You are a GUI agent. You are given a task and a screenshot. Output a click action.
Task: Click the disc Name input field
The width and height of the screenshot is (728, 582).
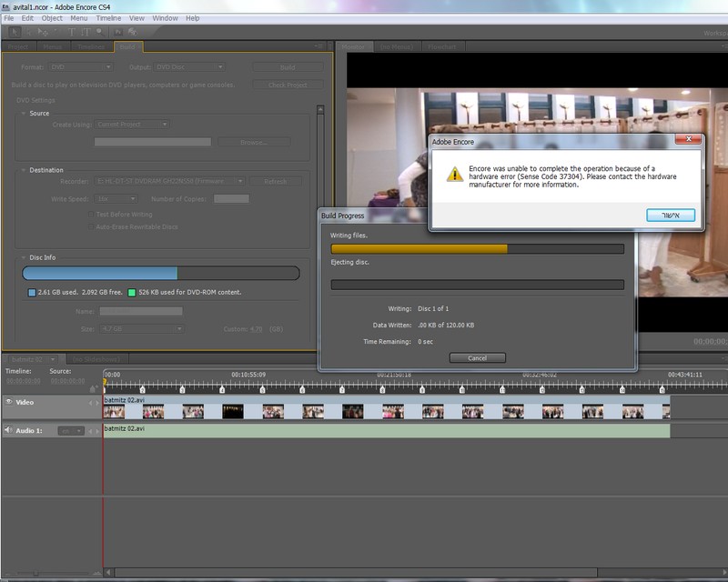click(141, 311)
